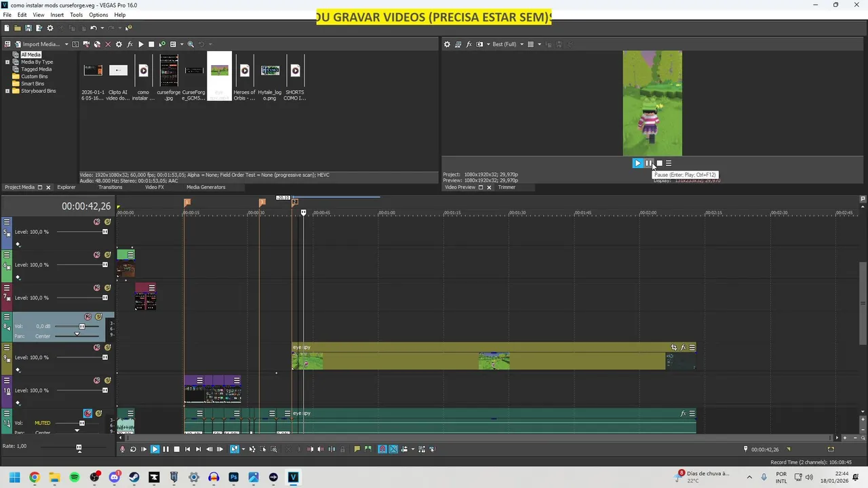Switch to the Media Generators tab
Screen dimensions: 868x488
[x=205, y=187]
